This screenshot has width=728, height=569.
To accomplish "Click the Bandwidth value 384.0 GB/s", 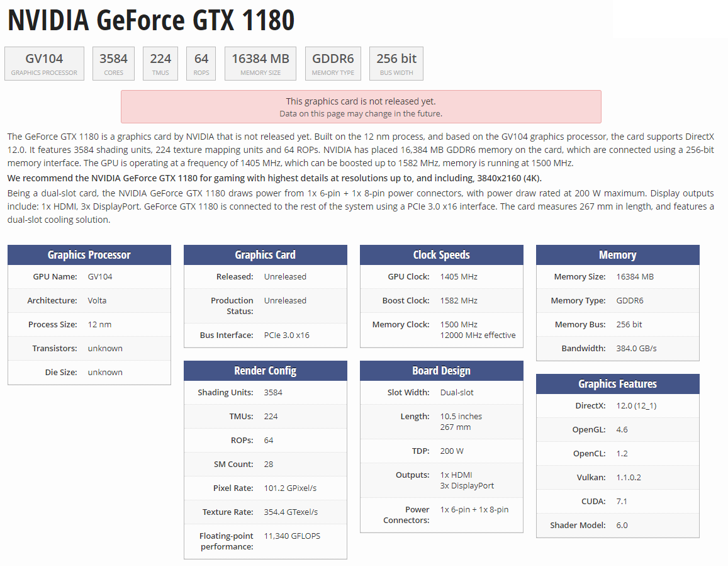I will pos(636,348).
